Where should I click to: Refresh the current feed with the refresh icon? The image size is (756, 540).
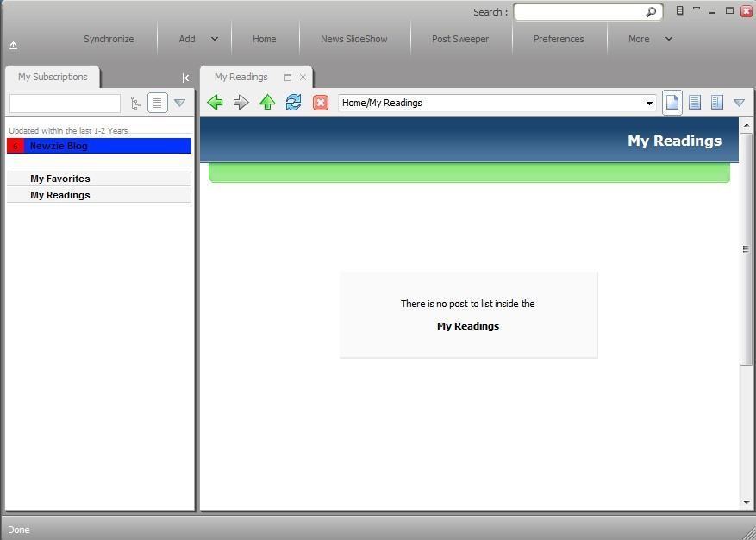293,102
